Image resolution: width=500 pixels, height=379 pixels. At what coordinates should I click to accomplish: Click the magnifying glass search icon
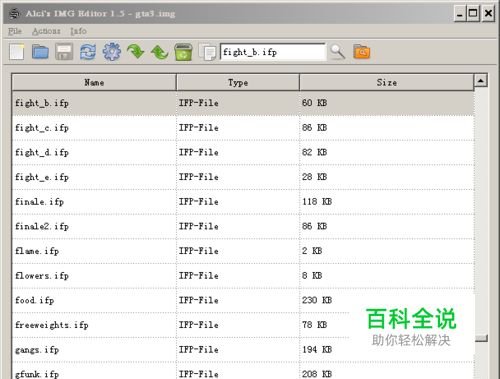[337, 52]
